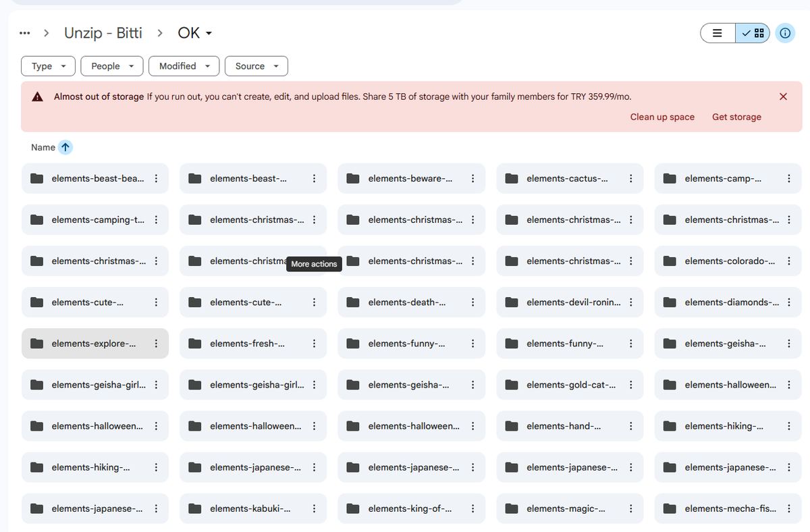The height and width of the screenshot is (532, 810).
Task: Select the elements-magic-... folder
Action: coord(570,508)
